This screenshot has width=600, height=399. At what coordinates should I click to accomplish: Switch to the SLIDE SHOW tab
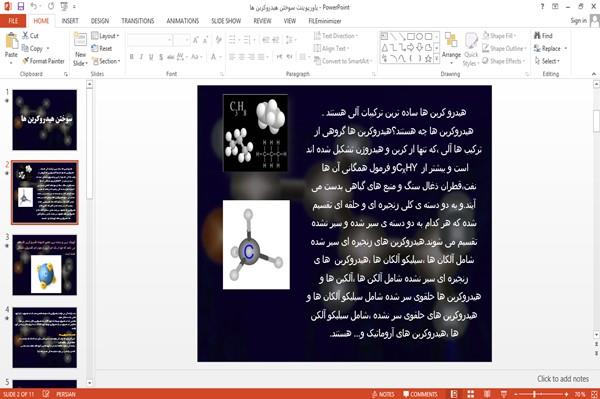226,21
